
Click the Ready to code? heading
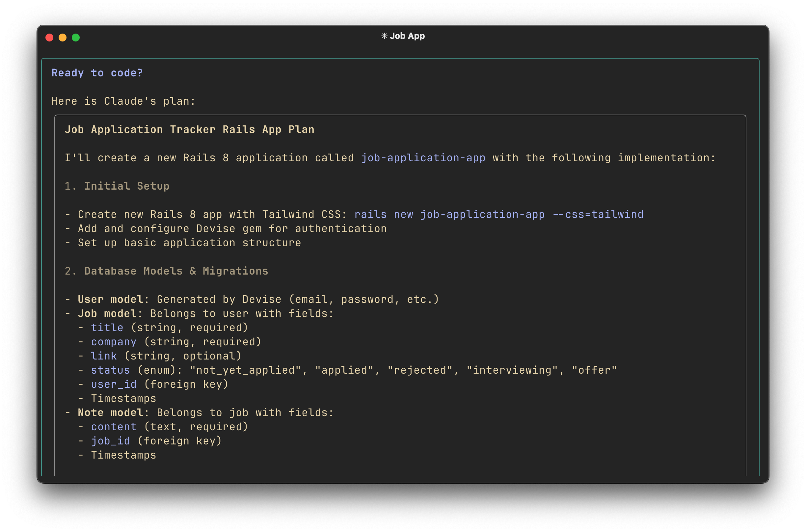click(97, 73)
